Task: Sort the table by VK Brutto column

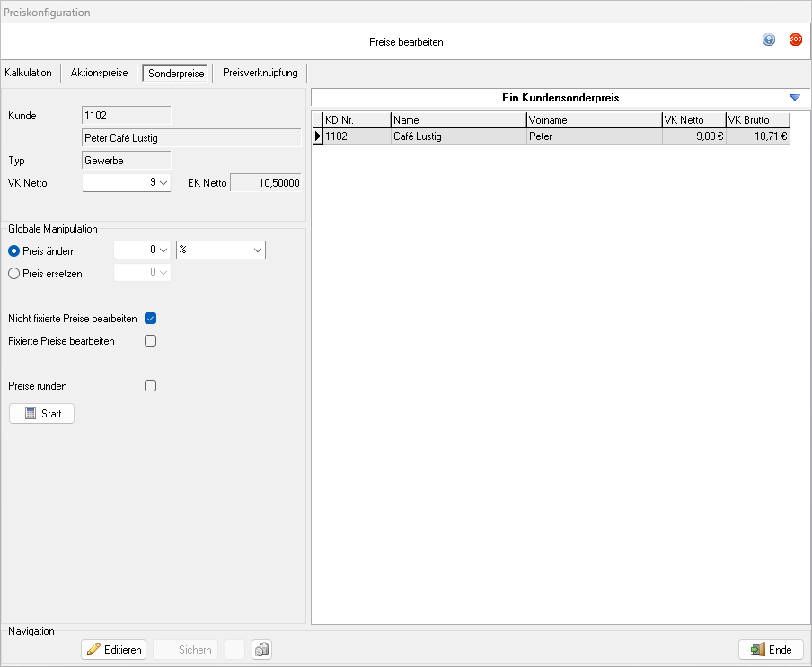Action: (758, 119)
